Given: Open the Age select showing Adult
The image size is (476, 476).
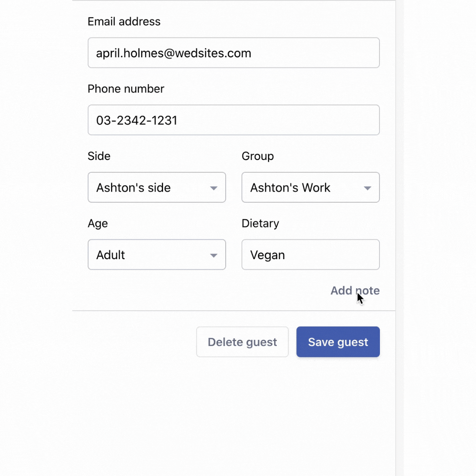Looking at the screenshot, I should [150, 255].
